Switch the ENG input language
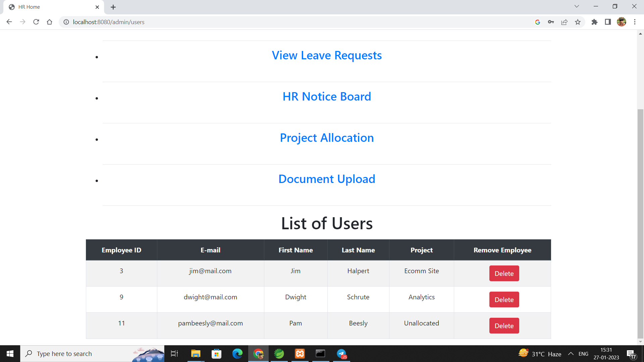 (x=584, y=354)
